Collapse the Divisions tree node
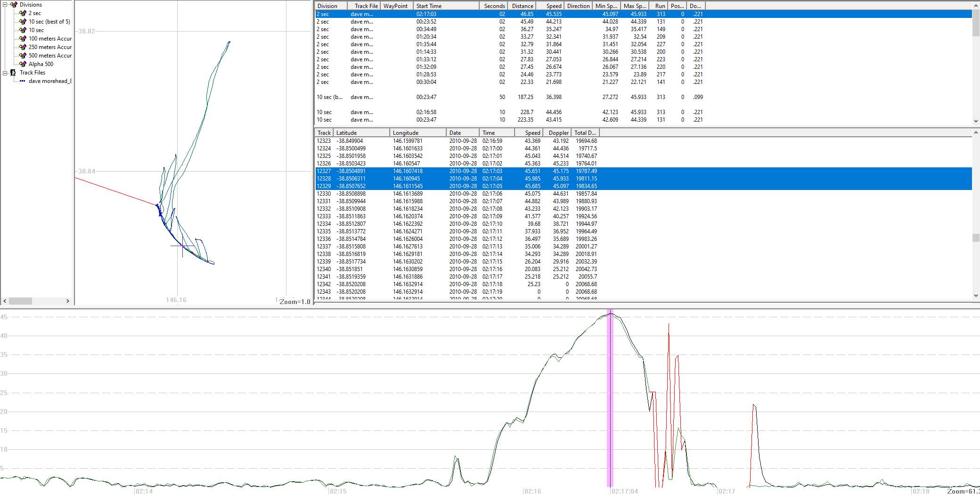 coord(5,5)
